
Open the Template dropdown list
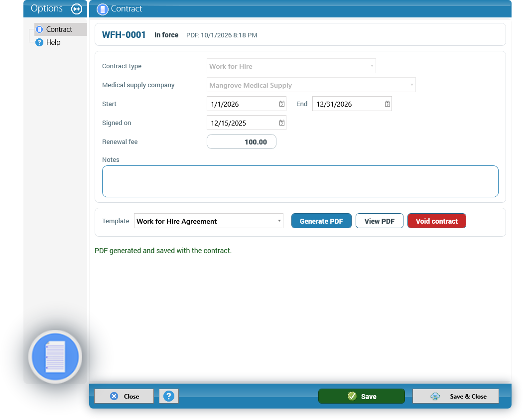tap(209, 221)
